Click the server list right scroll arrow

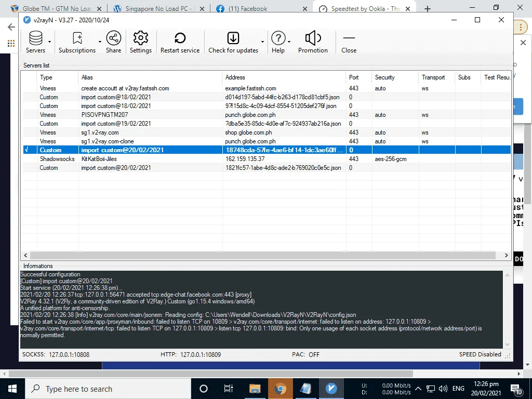(506, 255)
